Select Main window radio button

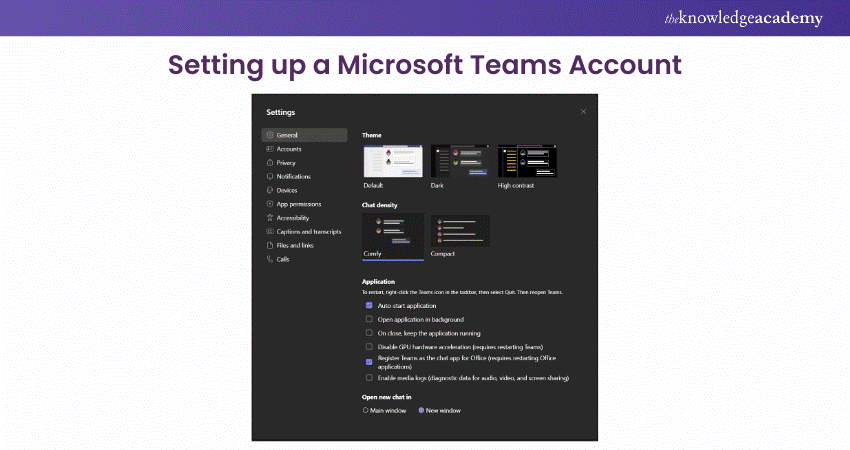pyautogui.click(x=366, y=410)
